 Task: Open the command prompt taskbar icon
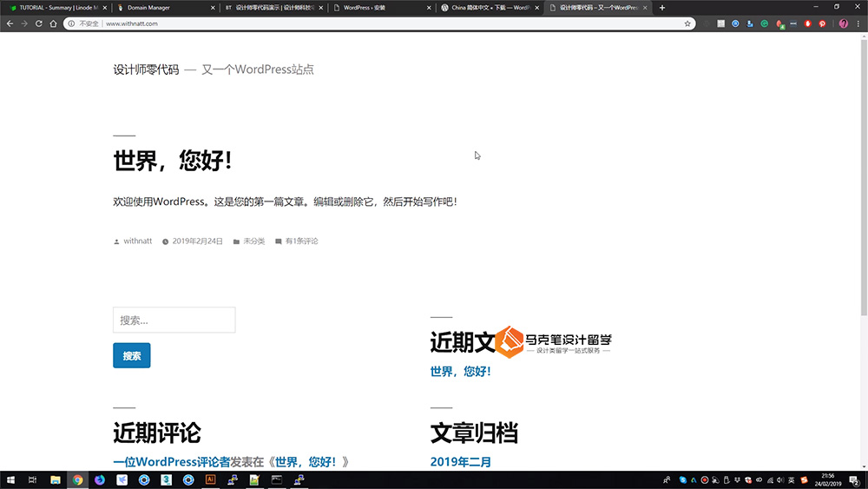(x=277, y=480)
